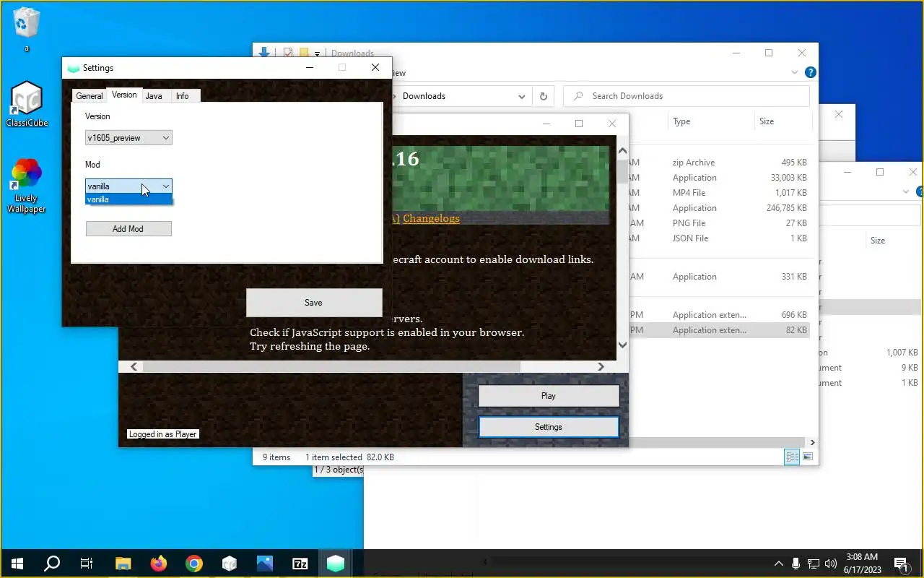Expand the Downloads address bar dropdown
Screen dimensions: 924x578
click(x=521, y=96)
